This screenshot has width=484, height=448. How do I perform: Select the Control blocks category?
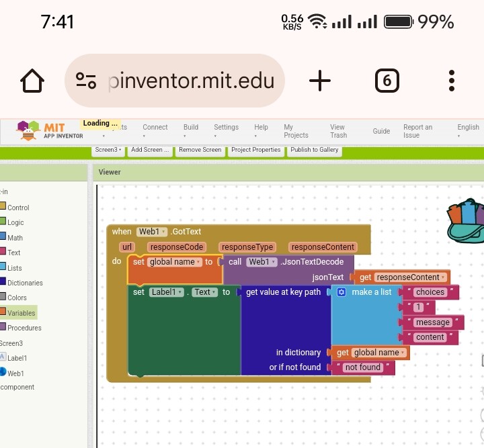[x=18, y=208]
